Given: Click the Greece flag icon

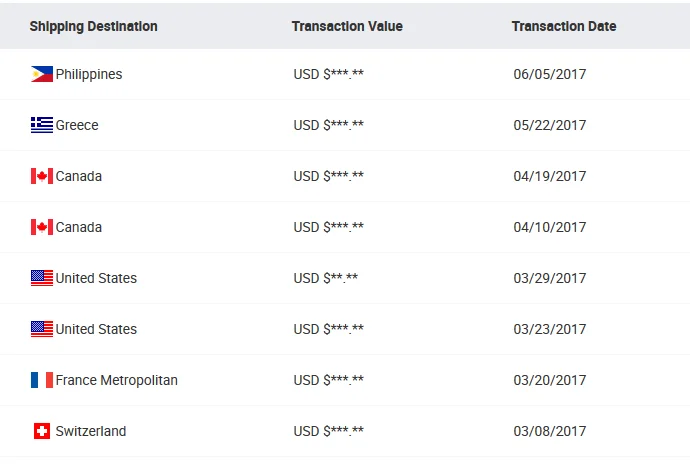Looking at the screenshot, I should pyautogui.click(x=42, y=125).
